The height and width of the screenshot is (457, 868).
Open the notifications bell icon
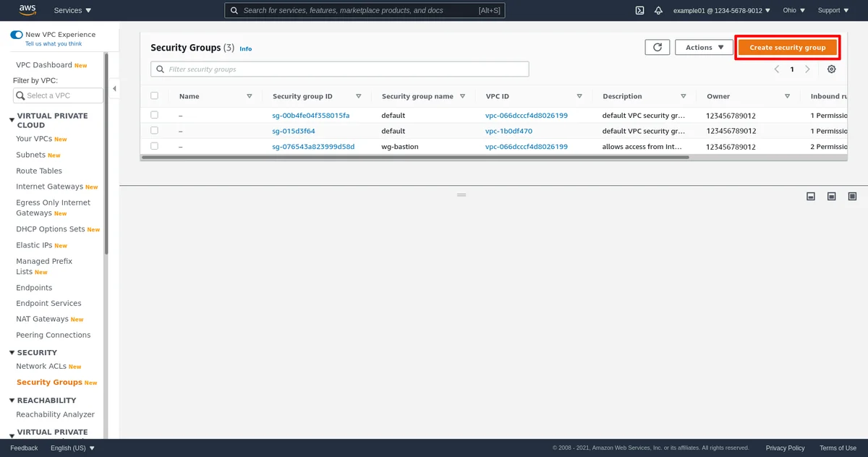pos(658,11)
